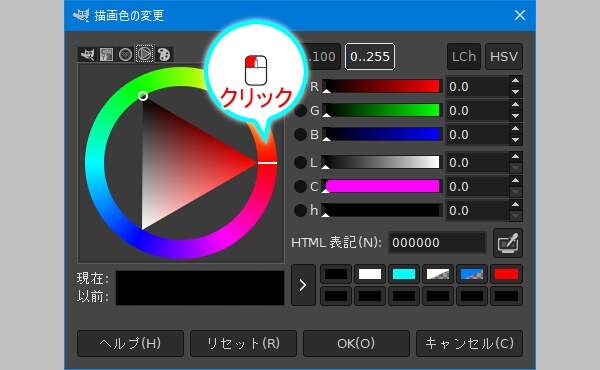
Task: Click the キャンセル(C) button
Action: click(x=470, y=344)
